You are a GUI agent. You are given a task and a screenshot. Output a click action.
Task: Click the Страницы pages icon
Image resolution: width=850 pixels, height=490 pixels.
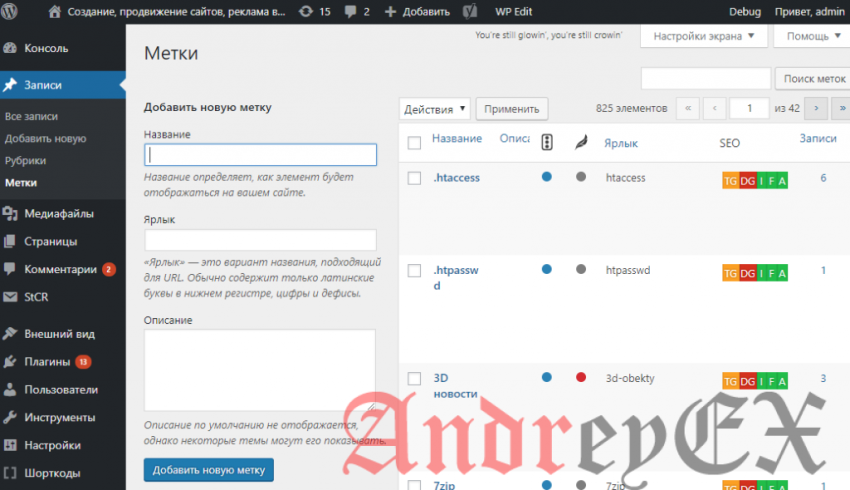pos(10,241)
